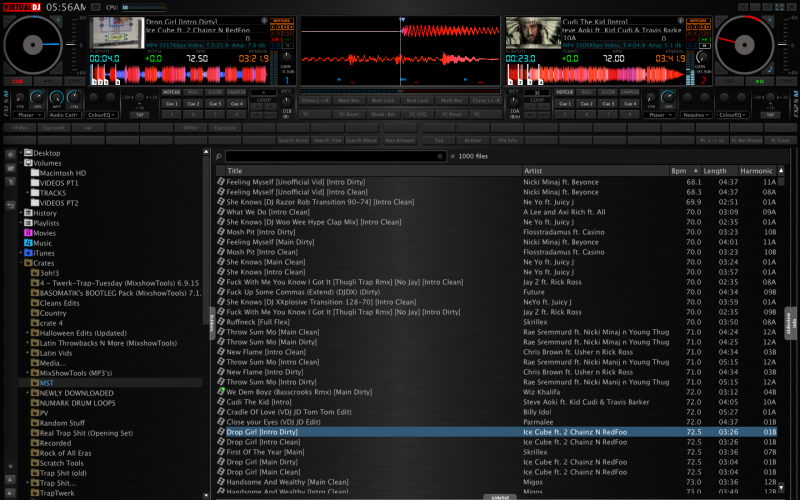Click the right deck jog wheel platter
Image resolution: width=800 pixels, height=500 pixels.
(744, 45)
